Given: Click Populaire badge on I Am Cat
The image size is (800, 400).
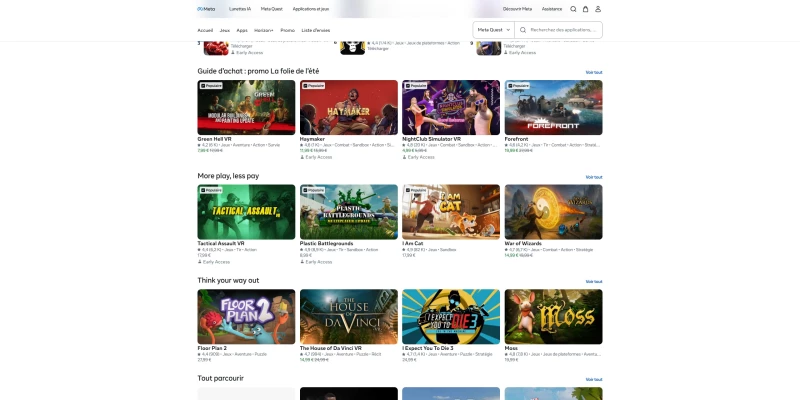Looking at the screenshot, I should (x=416, y=190).
